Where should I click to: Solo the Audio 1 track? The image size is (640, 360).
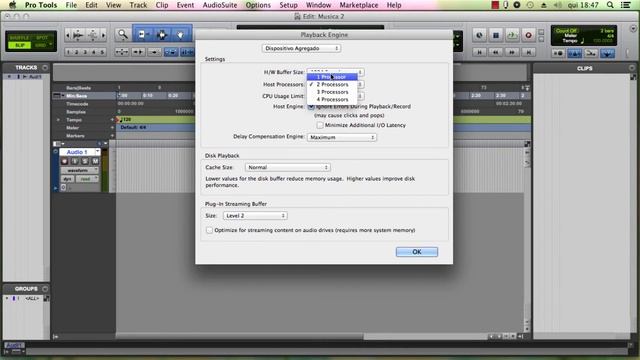(85, 161)
